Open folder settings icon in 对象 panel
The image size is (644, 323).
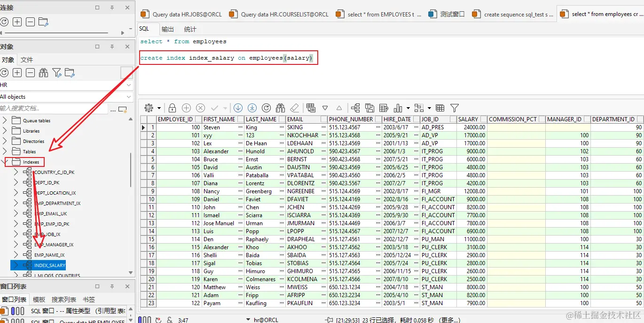pos(70,73)
